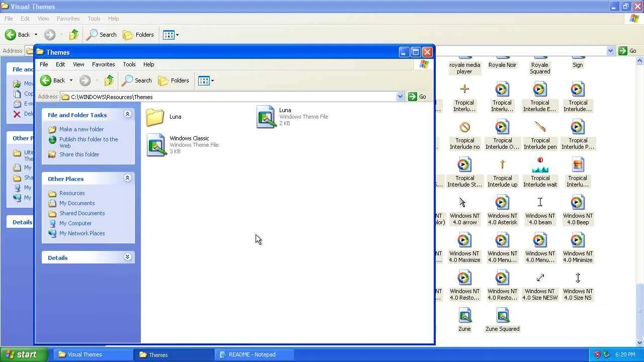
Task: Select Tropical Interlude up cursor icon
Action: pos(502,165)
